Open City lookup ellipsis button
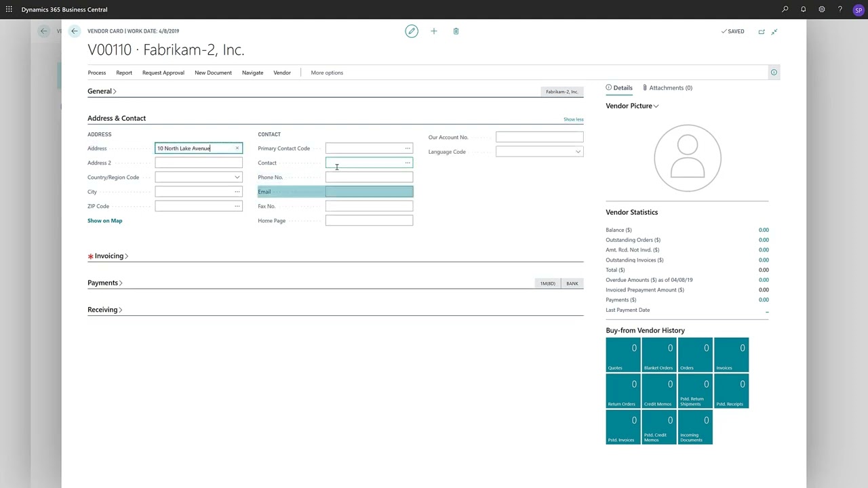This screenshot has width=868, height=488. (237, 192)
